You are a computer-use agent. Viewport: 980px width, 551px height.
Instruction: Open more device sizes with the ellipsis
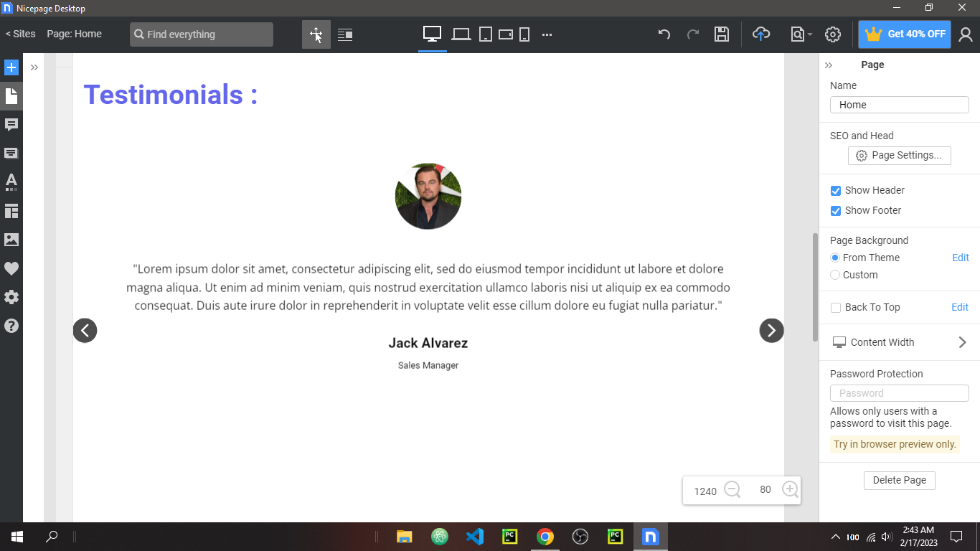point(547,34)
